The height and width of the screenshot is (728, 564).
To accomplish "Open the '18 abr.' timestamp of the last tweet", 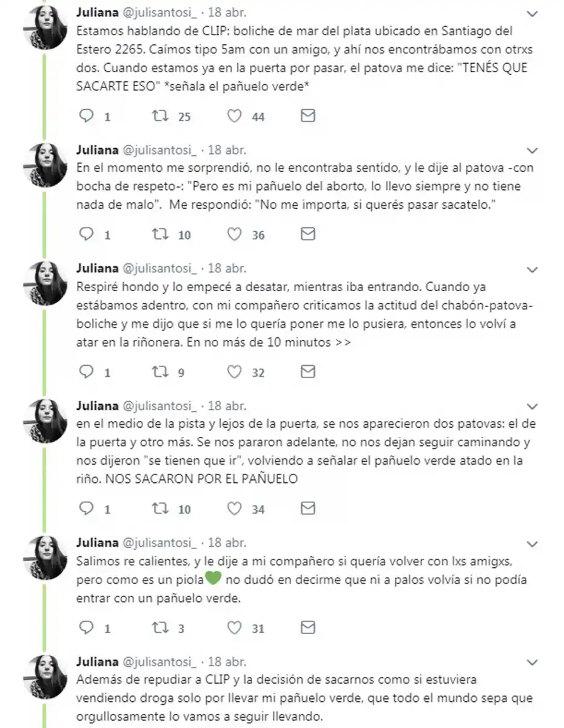I will click(229, 662).
